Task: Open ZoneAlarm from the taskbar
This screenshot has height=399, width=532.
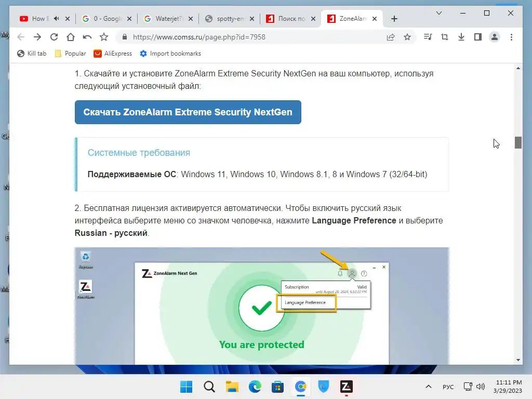Action: [x=347, y=387]
